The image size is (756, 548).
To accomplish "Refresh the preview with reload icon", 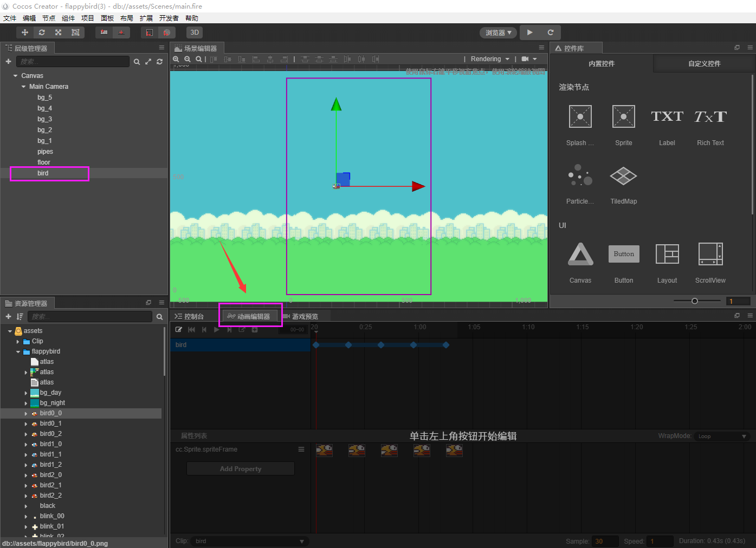I will click(551, 32).
